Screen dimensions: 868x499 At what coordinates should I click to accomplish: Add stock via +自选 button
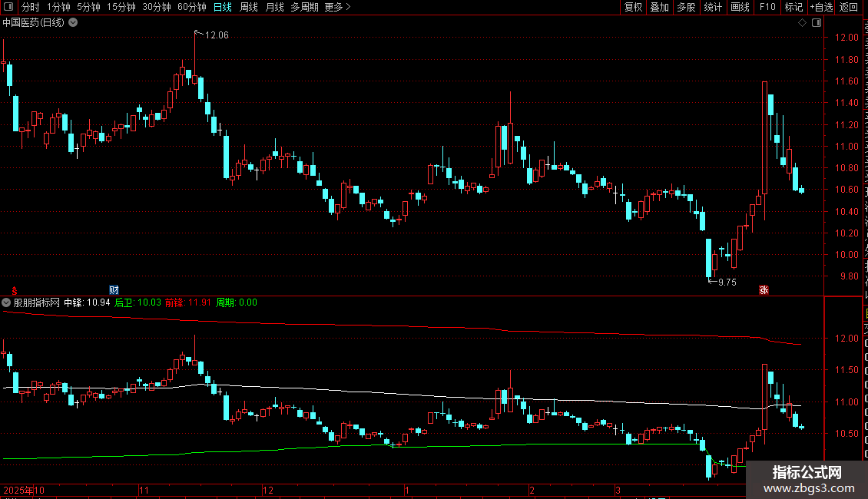(x=821, y=7)
